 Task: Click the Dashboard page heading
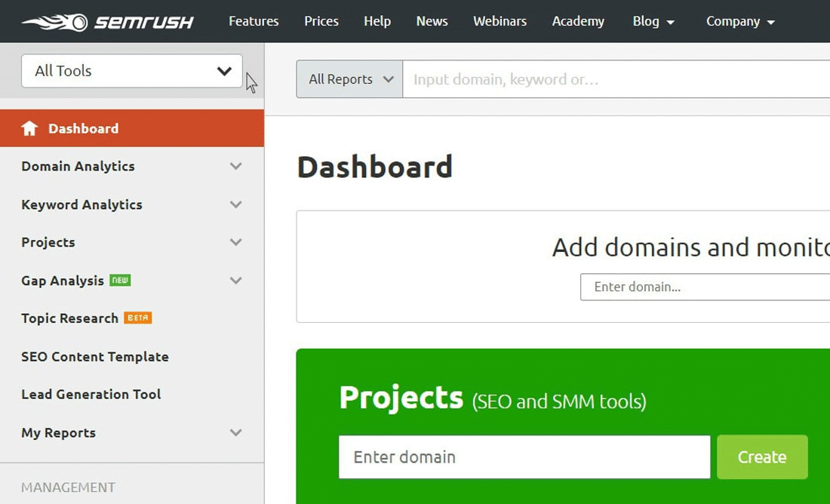point(375,167)
